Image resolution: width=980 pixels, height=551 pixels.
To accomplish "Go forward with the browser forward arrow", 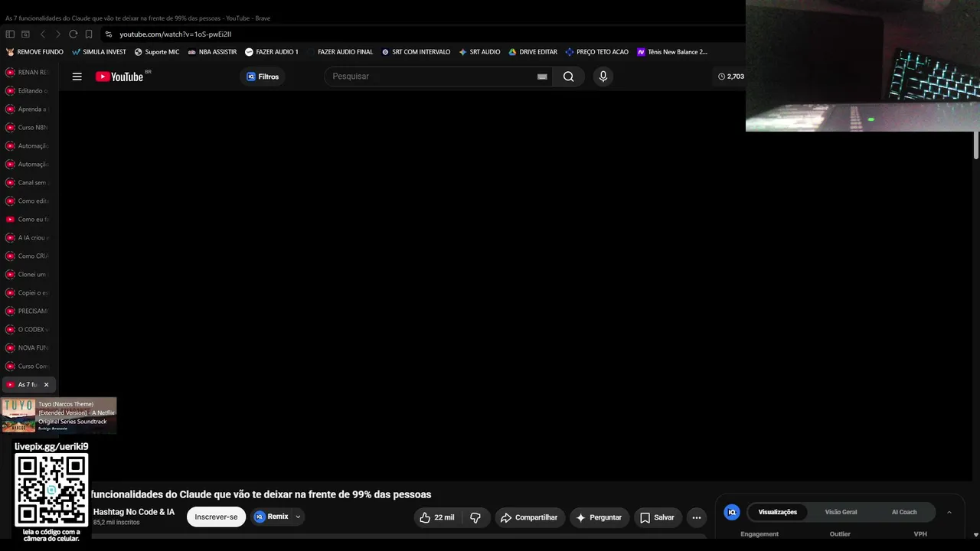I will click(x=57, y=34).
